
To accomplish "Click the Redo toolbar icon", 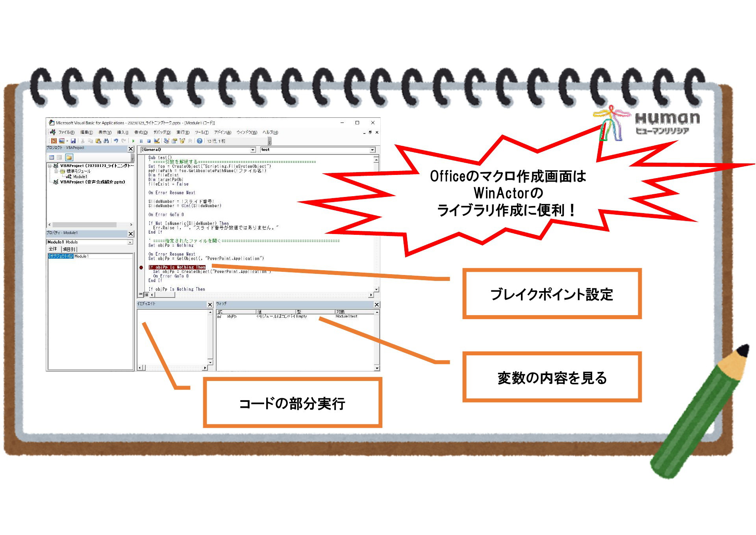I will pos(124,141).
